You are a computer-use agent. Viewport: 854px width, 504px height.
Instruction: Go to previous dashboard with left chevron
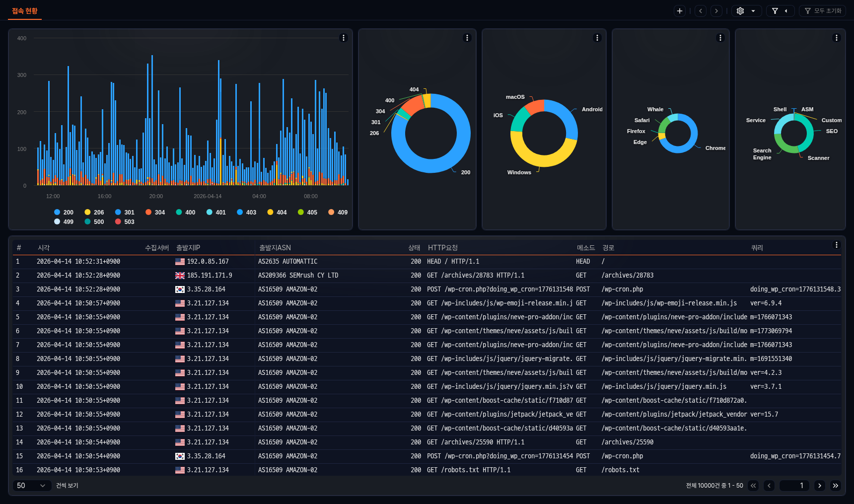pyautogui.click(x=701, y=11)
